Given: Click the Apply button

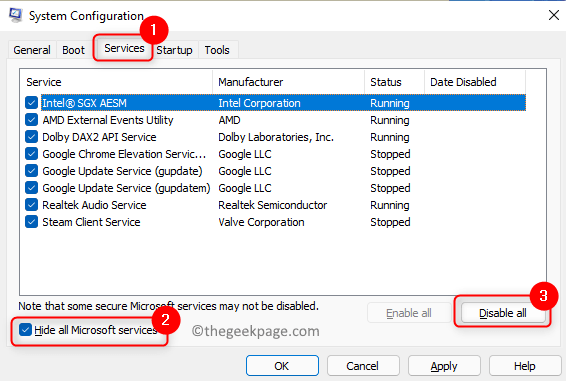Looking at the screenshot, I should point(444,366).
